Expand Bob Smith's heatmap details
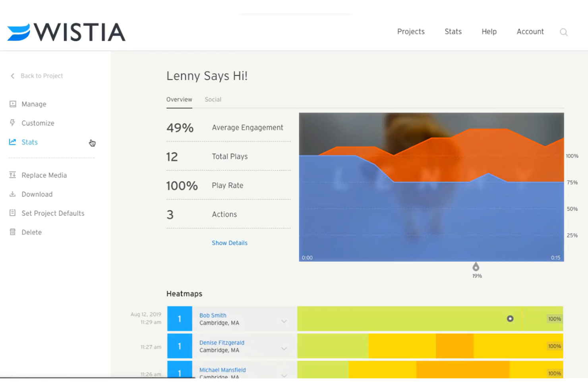 (284, 321)
